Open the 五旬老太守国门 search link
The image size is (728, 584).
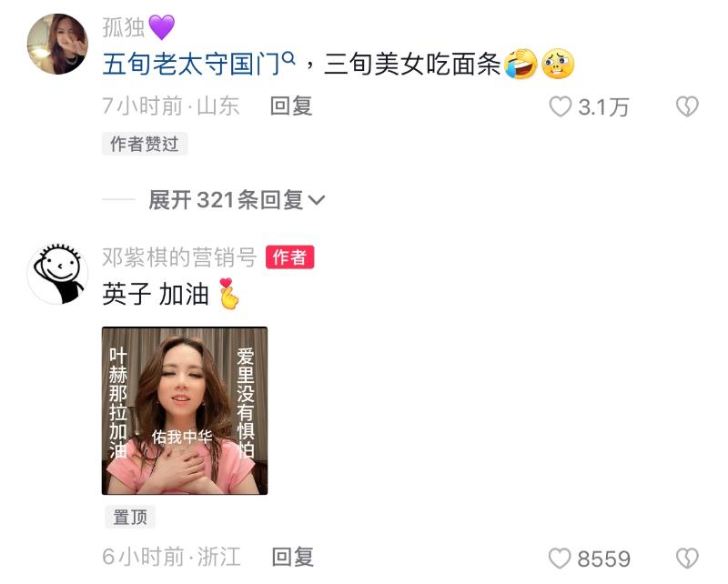[192, 64]
